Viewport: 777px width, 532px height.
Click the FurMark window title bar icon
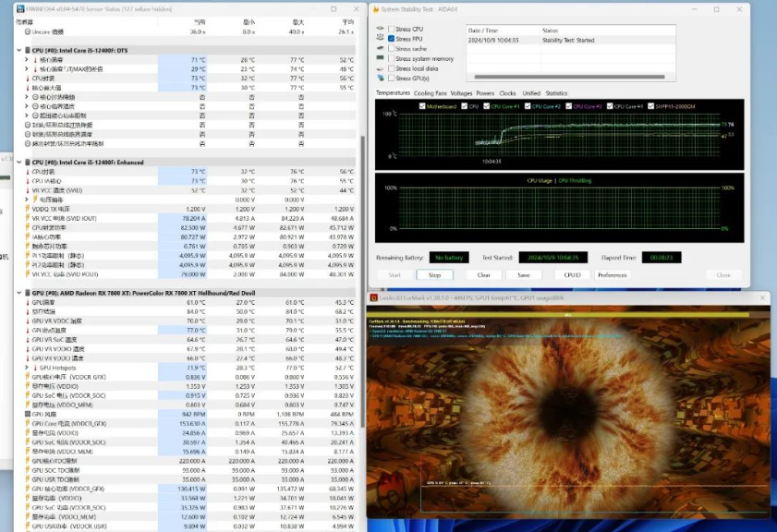tap(374, 297)
